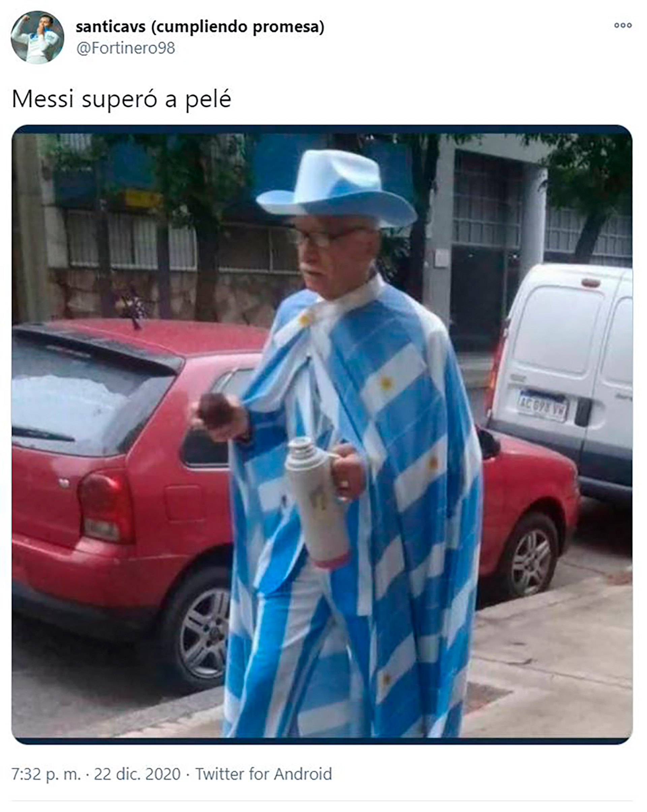
Task: Click the word pelé in the tweet
Action: point(208,100)
